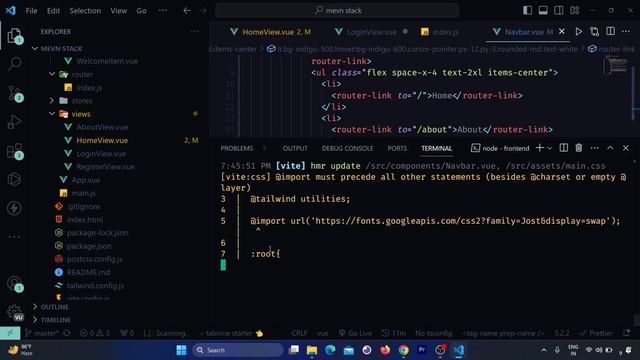Close the Navbar.vue tab
This screenshot has width=640, height=360.
(562, 31)
